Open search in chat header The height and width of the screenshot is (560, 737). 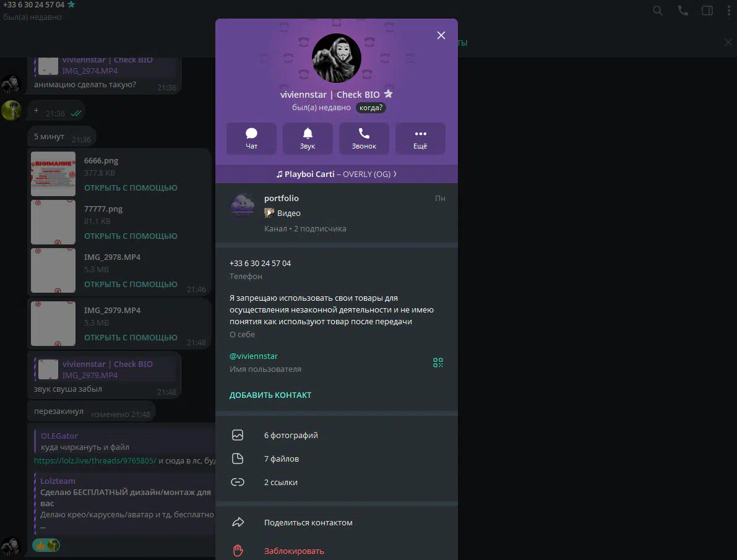click(658, 11)
